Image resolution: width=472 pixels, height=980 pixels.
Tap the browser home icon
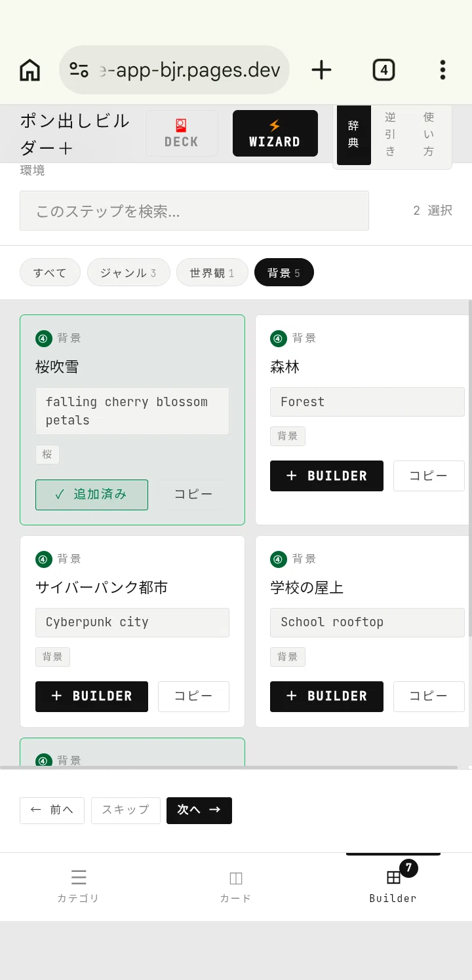[x=29, y=69]
